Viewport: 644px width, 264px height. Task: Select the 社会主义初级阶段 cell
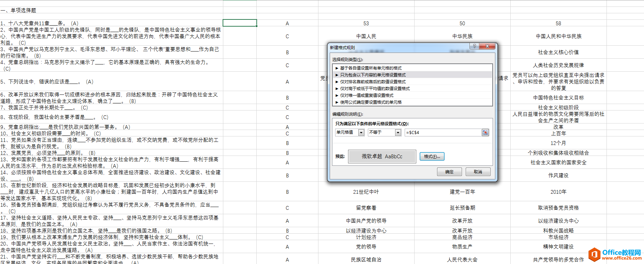(x=558, y=107)
